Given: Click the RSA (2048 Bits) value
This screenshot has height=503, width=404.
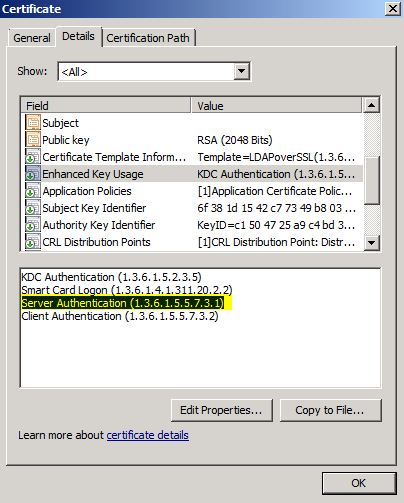Looking at the screenshot, I should tap(235, 140).
